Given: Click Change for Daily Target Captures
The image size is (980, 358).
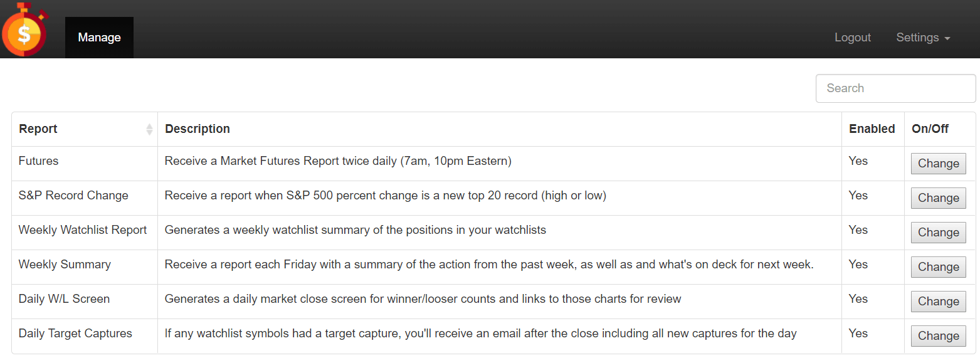Looking at the screenshot, I should tap(938, 336).
